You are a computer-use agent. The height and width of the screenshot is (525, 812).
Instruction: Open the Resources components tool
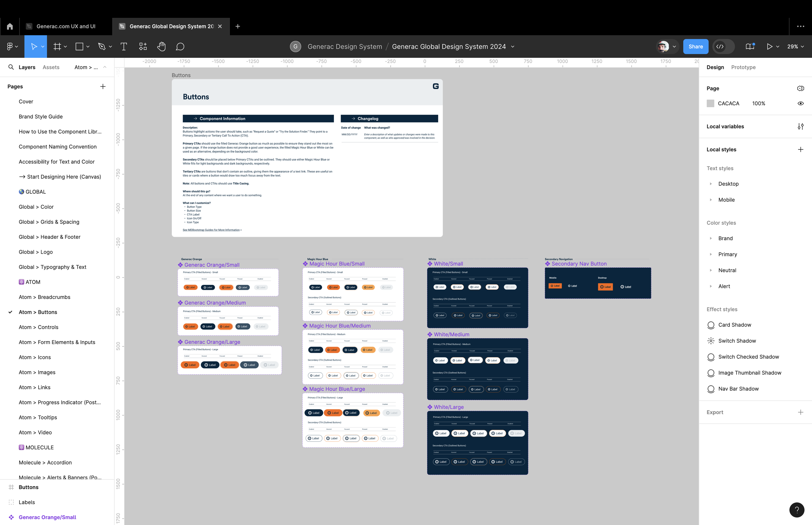pos(143,46)
